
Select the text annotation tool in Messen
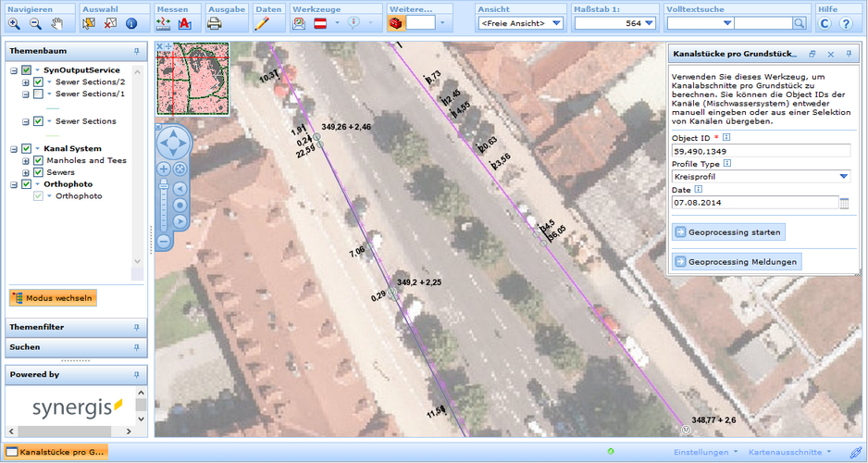tap(184, 23)
